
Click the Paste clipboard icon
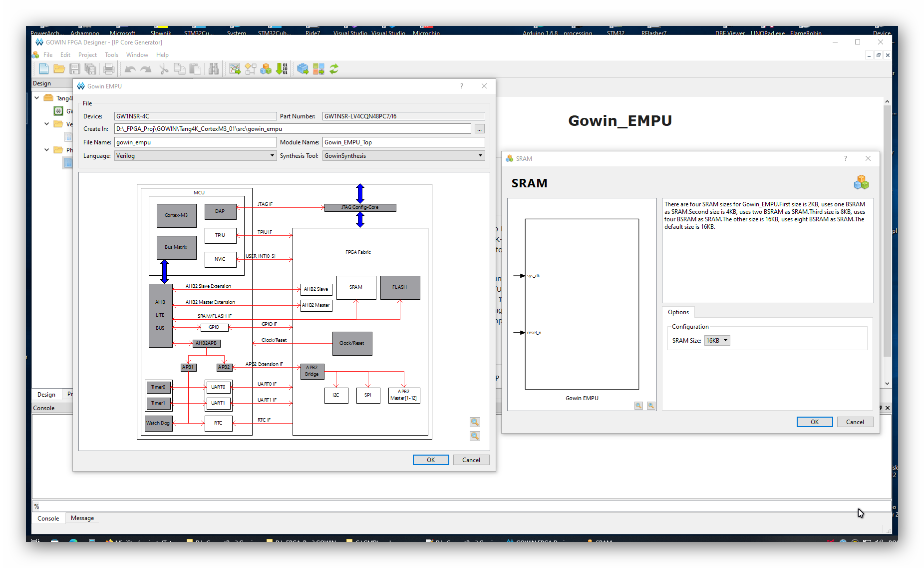point(195,69)
